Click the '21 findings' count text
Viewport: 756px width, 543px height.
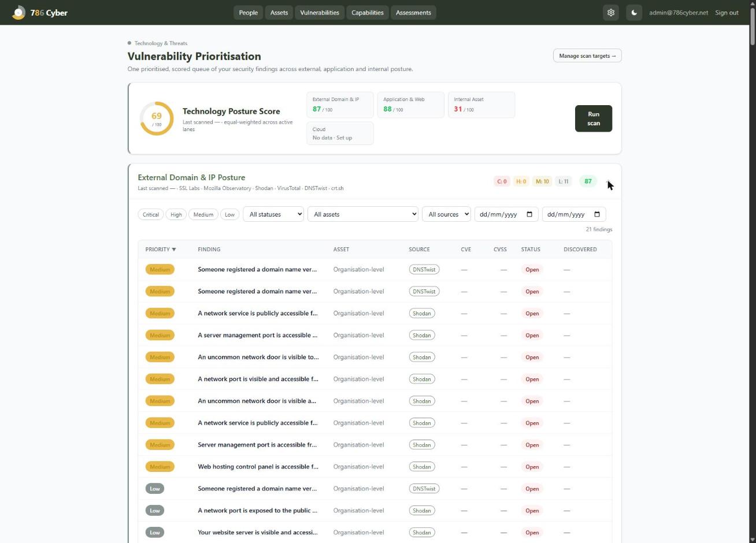(x=599, y=229)
